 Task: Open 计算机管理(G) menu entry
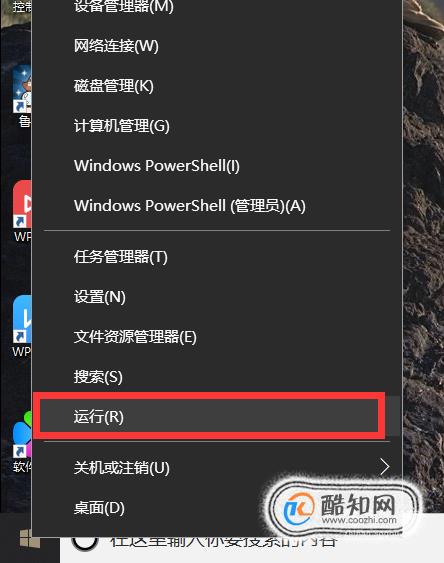click(217, 126)
